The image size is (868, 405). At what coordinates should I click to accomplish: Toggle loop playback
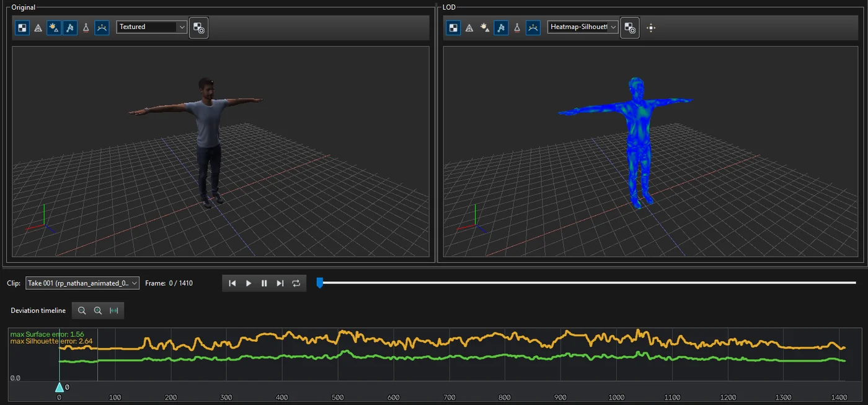(296, 283)
